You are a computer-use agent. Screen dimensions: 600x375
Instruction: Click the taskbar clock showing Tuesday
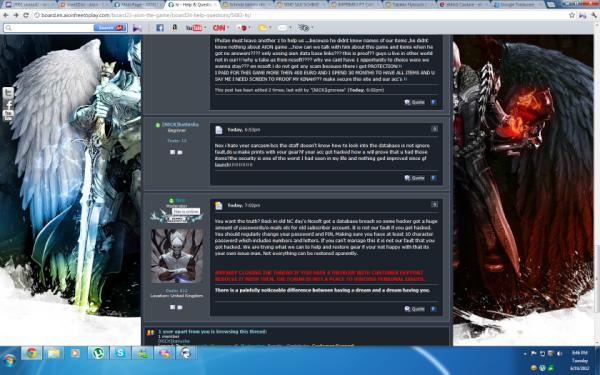tap(579, 360)
